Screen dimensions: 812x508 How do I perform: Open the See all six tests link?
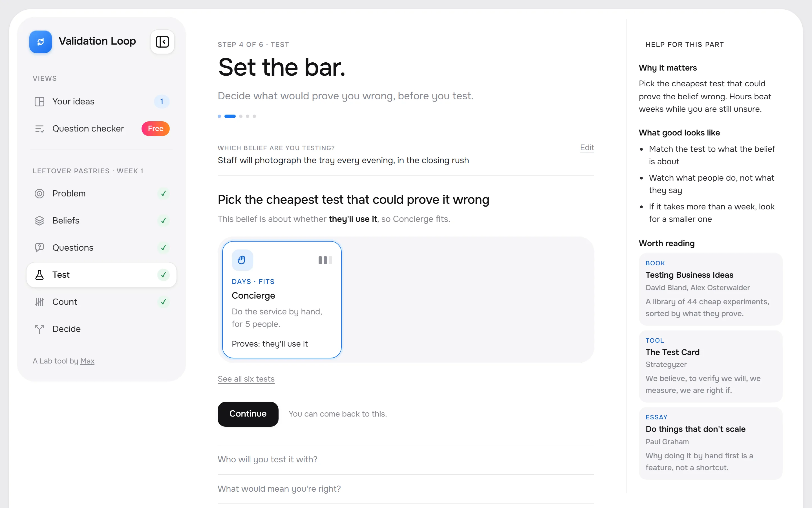pos(246,379)
